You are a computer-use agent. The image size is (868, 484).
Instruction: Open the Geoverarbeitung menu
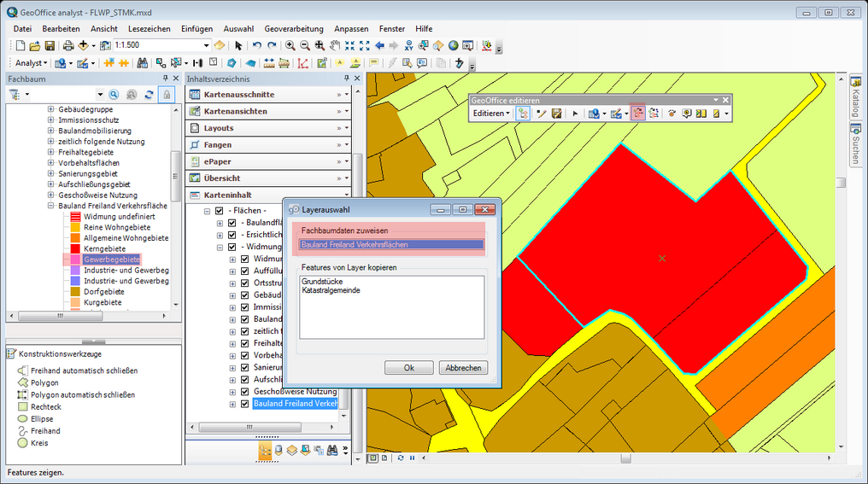[295, 29]
